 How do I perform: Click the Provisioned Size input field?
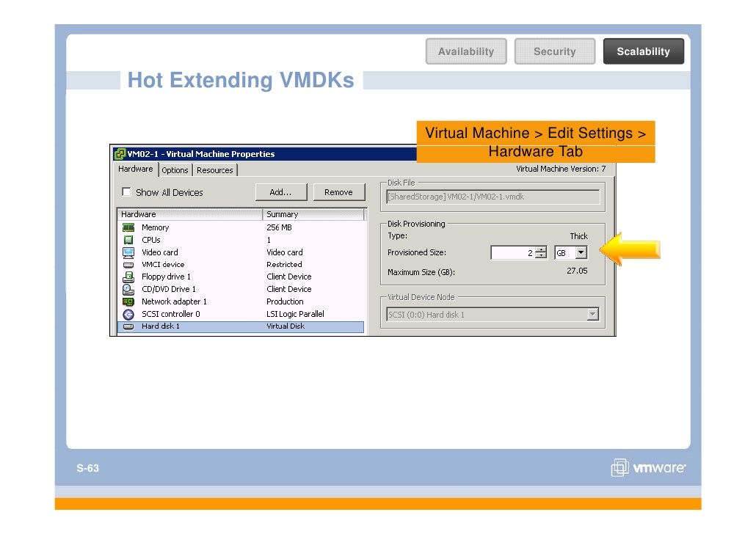(x=513, y=252)
